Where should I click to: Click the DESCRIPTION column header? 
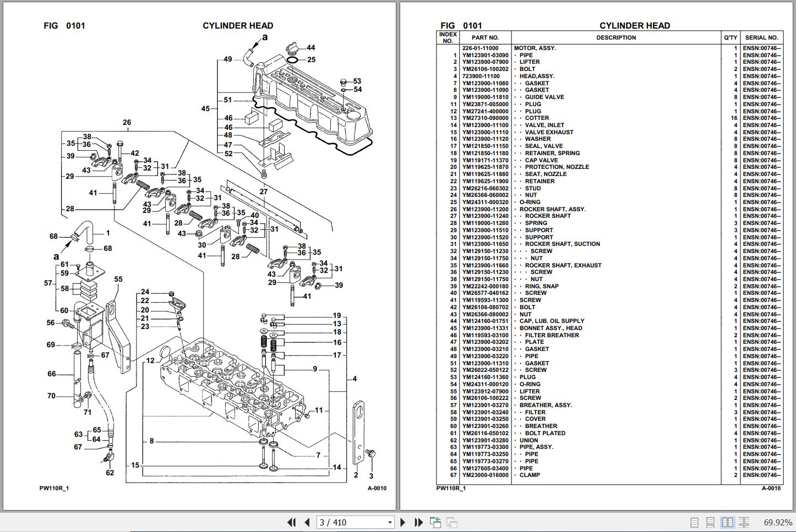click(x=616, y=37)
